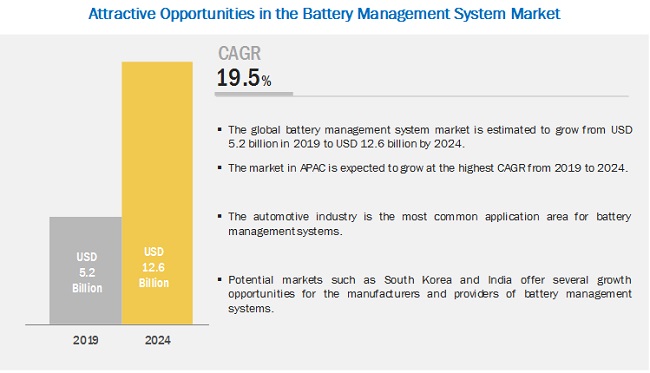Click the gray underline beneath 19.5%
This screenshot has height=373, width=650.
click(254, 94)
